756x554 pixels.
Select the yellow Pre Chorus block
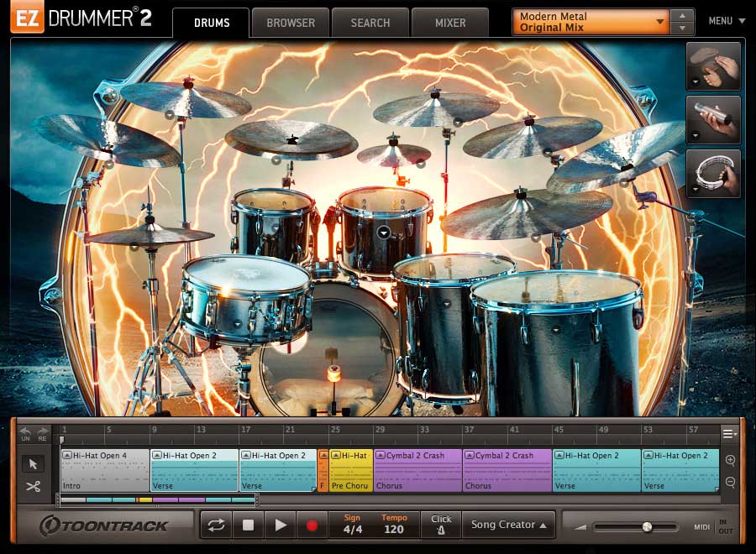point(351,470)
